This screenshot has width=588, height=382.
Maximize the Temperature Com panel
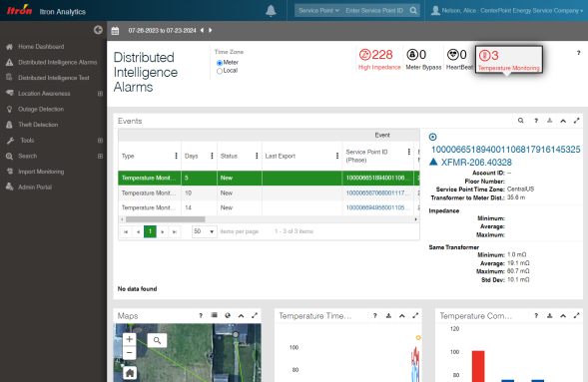(576, 315)
